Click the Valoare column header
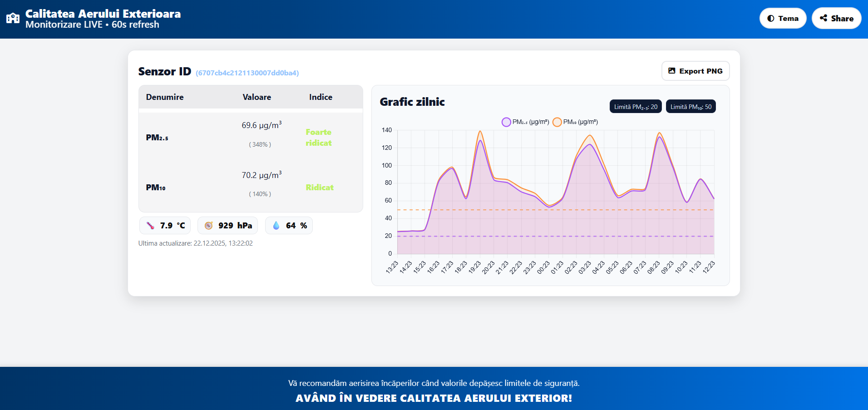Viewport: 868px width, 410px height. pyautogui.click(x=256, y=97)
